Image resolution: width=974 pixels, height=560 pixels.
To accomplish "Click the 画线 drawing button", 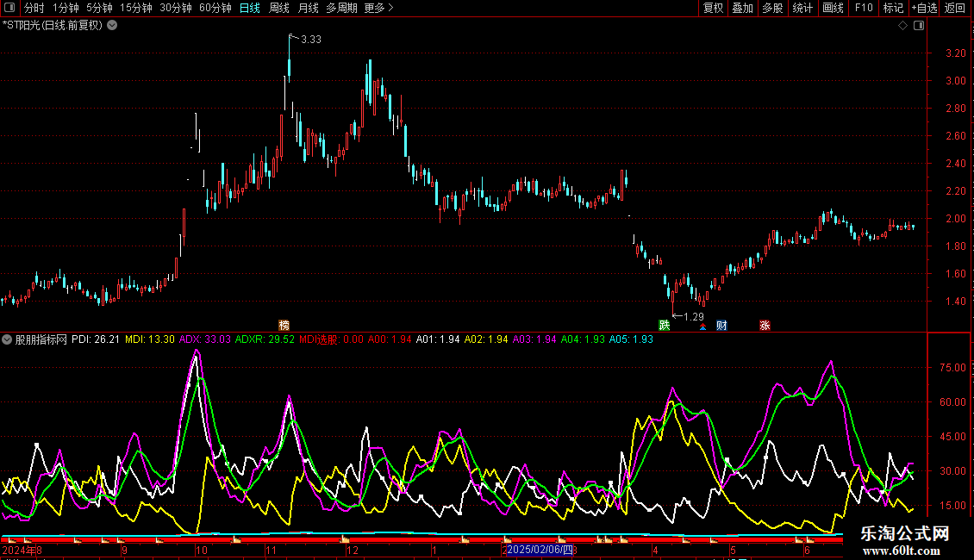I will (833, 8).
